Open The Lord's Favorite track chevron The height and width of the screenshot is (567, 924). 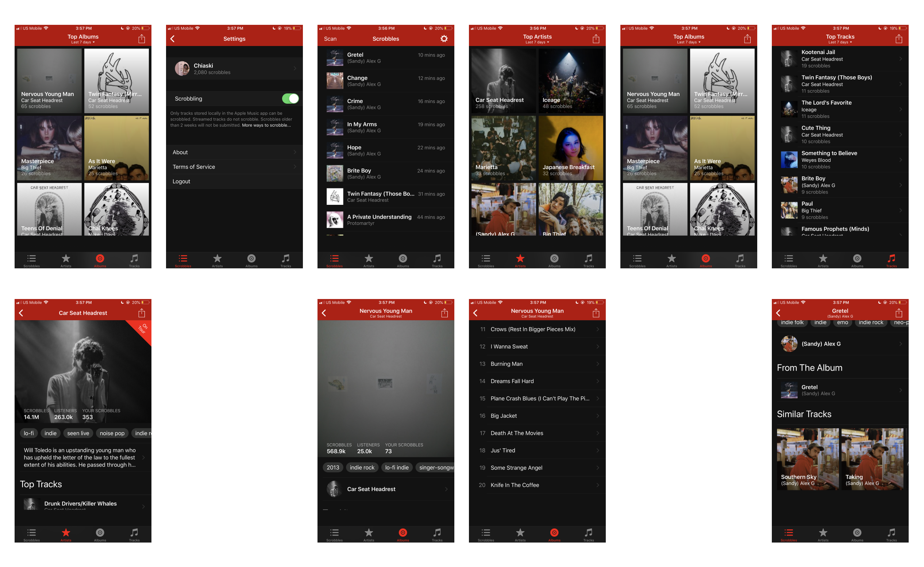point(901,110)
